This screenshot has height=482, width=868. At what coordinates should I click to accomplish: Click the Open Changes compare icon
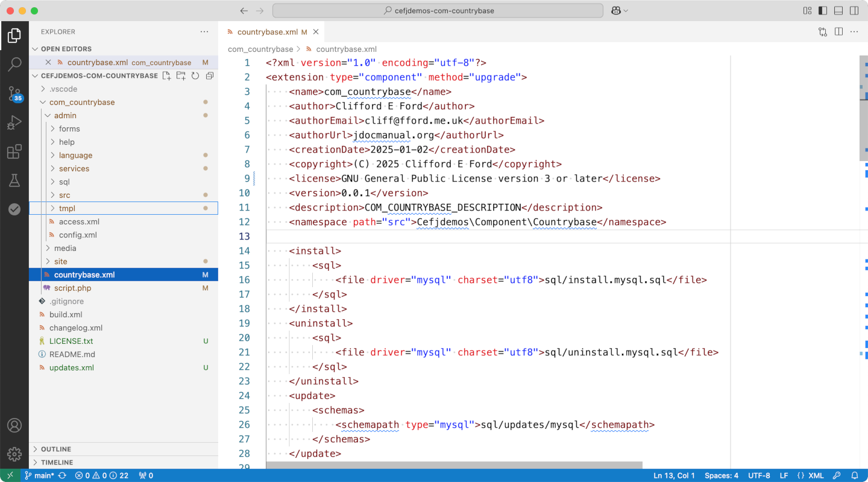point(823,32)
